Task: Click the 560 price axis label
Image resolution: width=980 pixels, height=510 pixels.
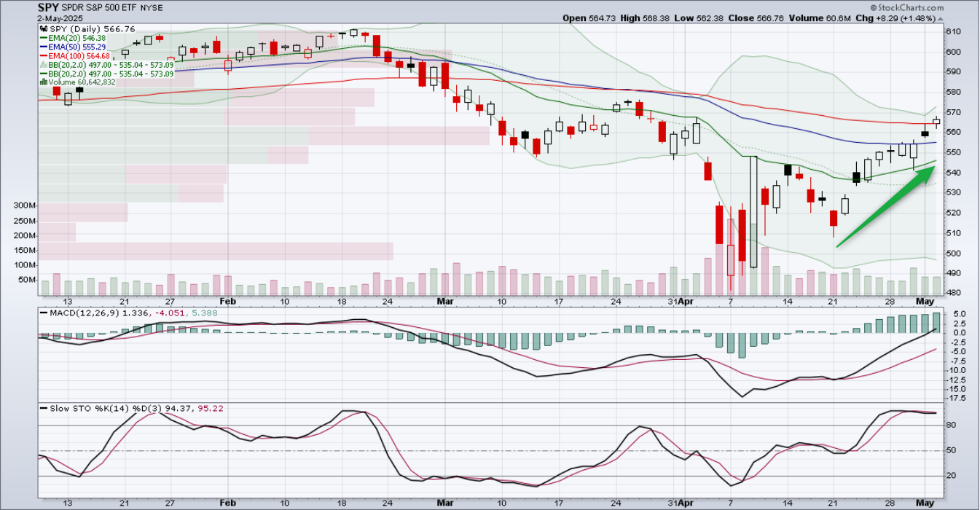Action: coord(953,132)
